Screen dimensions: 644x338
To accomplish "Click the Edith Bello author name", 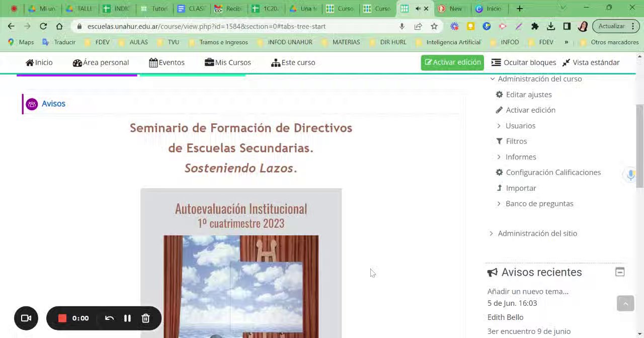I will click(x=505, y=317).
